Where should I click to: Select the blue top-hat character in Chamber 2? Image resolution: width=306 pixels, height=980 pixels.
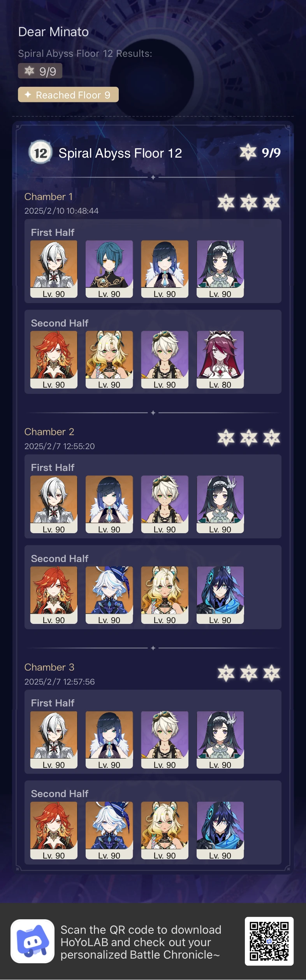tap(109, 595)
